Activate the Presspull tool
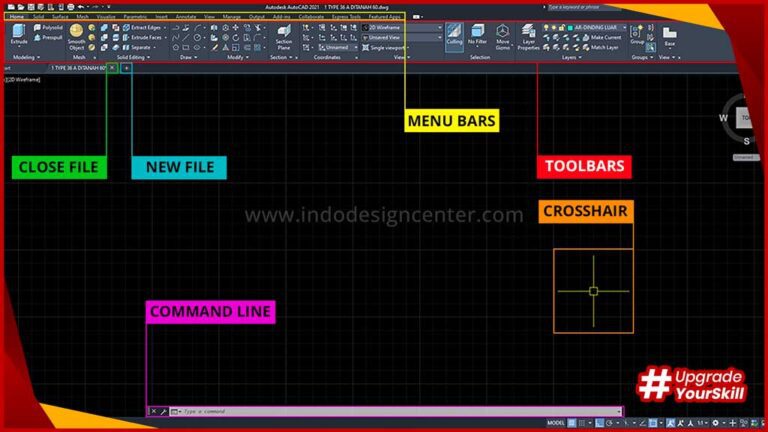This screenshot has height=432, width=768. click(x=48, y=37)
